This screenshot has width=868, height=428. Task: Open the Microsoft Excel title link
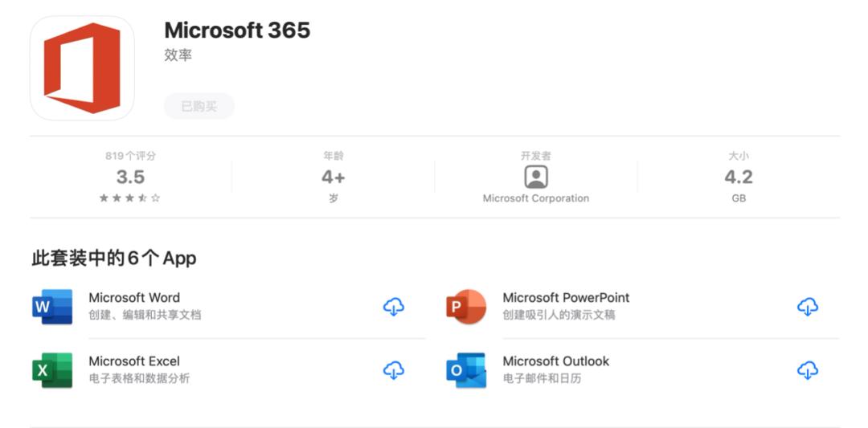[134, 361]
